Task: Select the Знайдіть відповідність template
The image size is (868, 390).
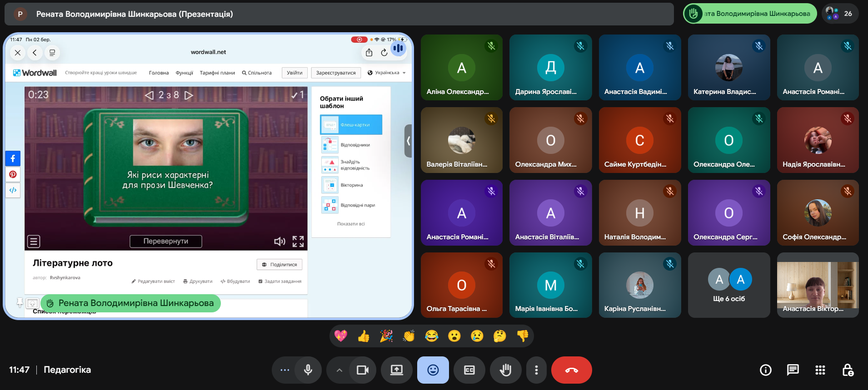Action: (x=351, y=165)
